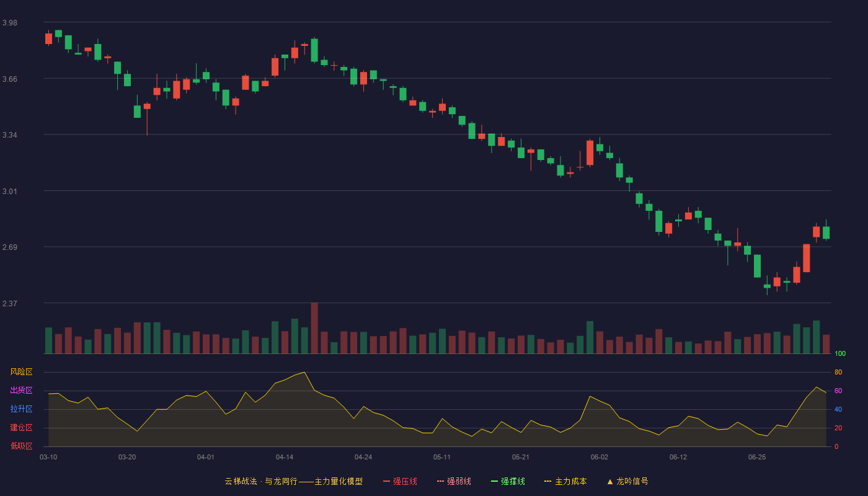Viewport: 868px width, 496px height.
Task: Click the 3.01 price axis label
Action: coord(10,192)
